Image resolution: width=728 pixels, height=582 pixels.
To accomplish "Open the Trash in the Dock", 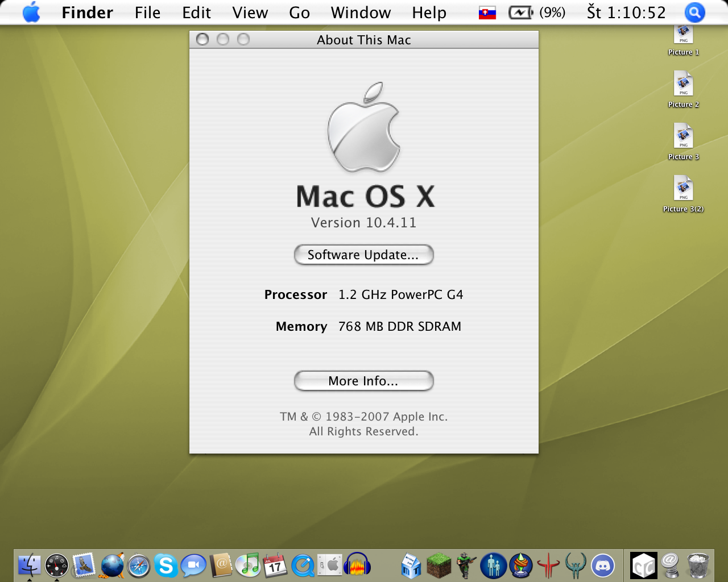I will point(698,566).
